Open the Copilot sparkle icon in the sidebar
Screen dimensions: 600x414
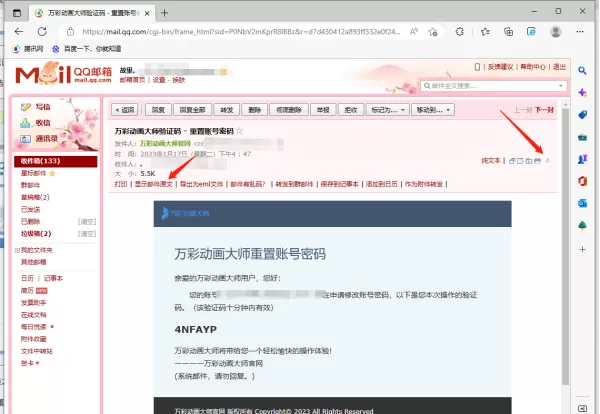582,93
